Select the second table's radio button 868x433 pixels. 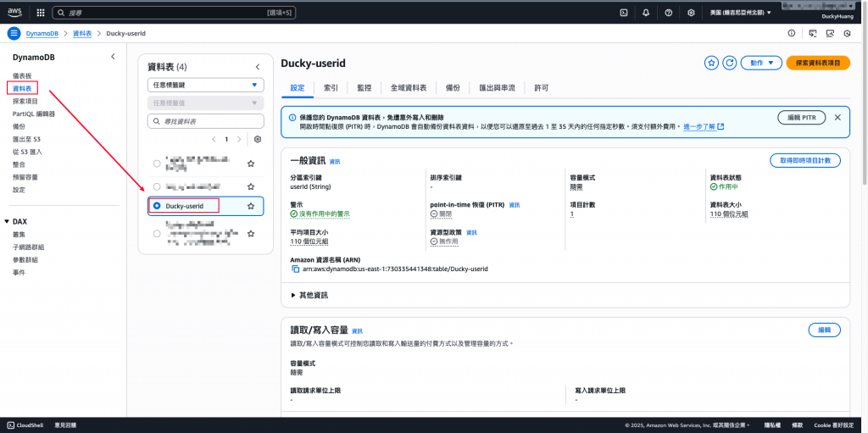[157, 186]
